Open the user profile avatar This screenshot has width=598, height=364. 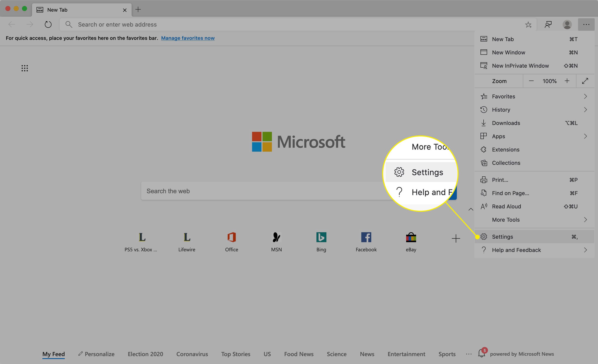click(x=567, y=24)
